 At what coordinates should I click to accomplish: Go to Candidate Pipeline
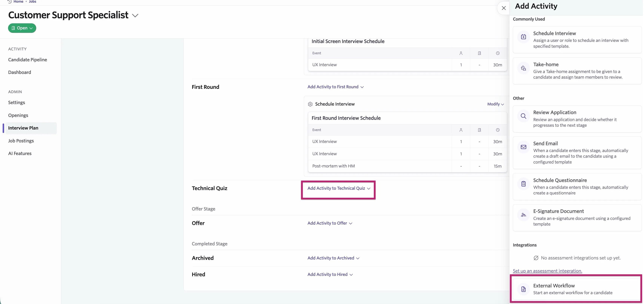tap(28, 60)
